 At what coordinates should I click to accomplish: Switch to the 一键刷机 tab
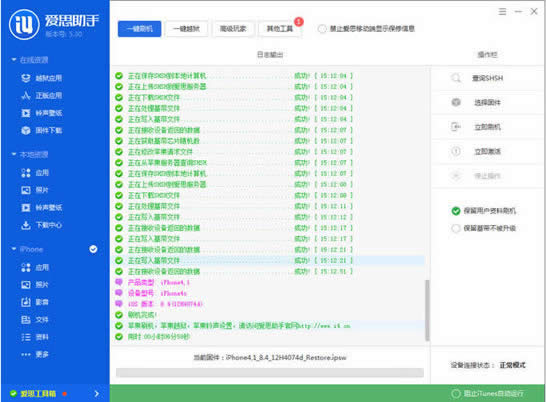point(139,29)
